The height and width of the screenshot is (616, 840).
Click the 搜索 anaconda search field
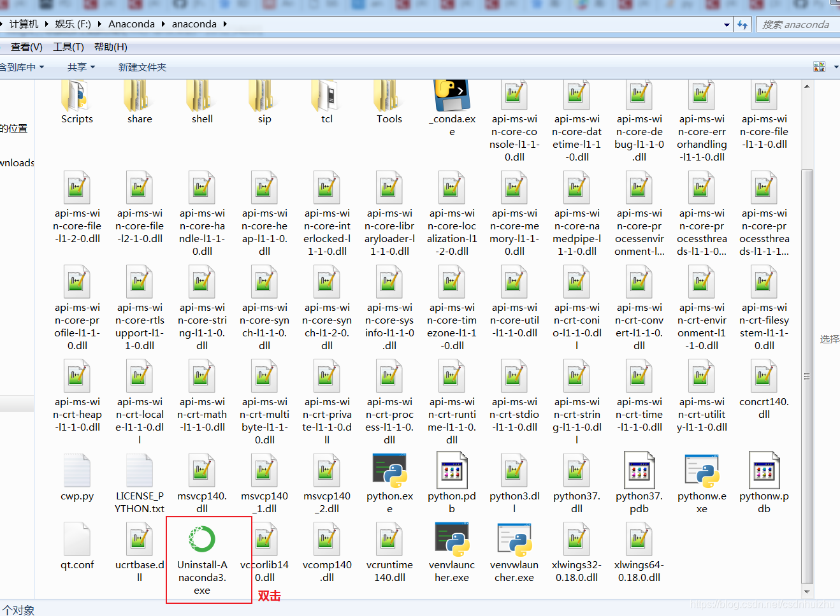click(797, 25)
